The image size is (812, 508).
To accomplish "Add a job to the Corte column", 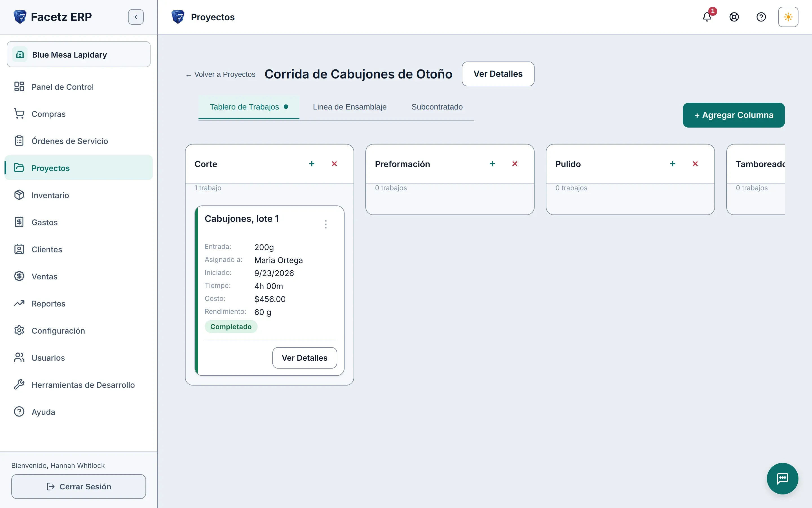I will [x=312, y=164].
